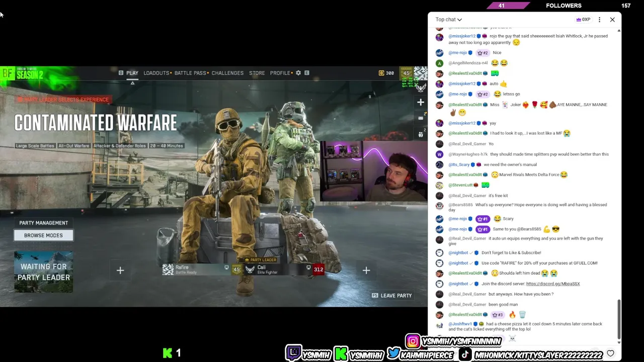Click the Twitch logo in the overlay

coord(293,352)
